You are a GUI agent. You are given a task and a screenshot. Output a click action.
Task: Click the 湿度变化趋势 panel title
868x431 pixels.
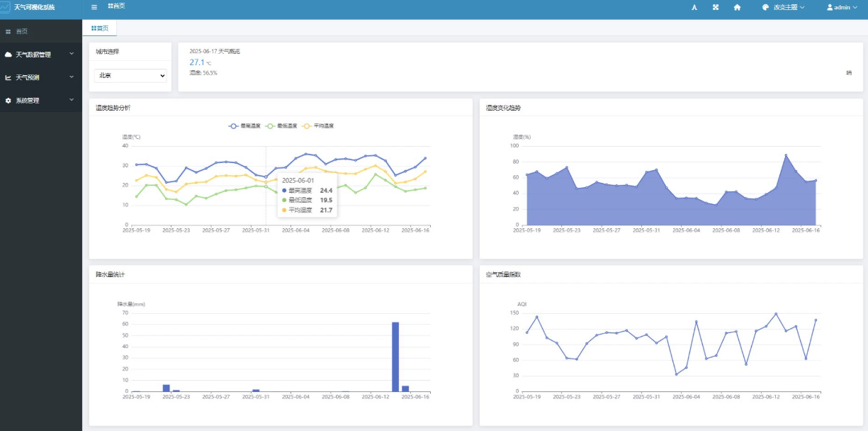point(503,108)
